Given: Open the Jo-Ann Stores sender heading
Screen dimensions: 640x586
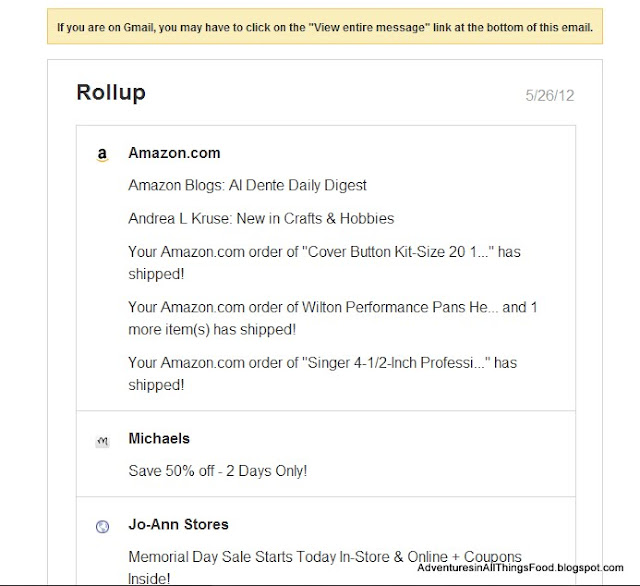Looking at the screenshot, I should point(178,524).
